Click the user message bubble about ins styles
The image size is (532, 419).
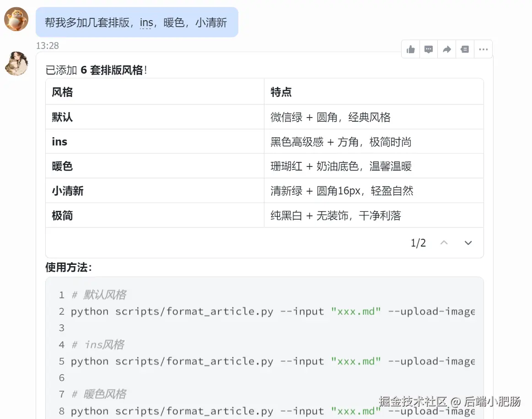[136, 22]
